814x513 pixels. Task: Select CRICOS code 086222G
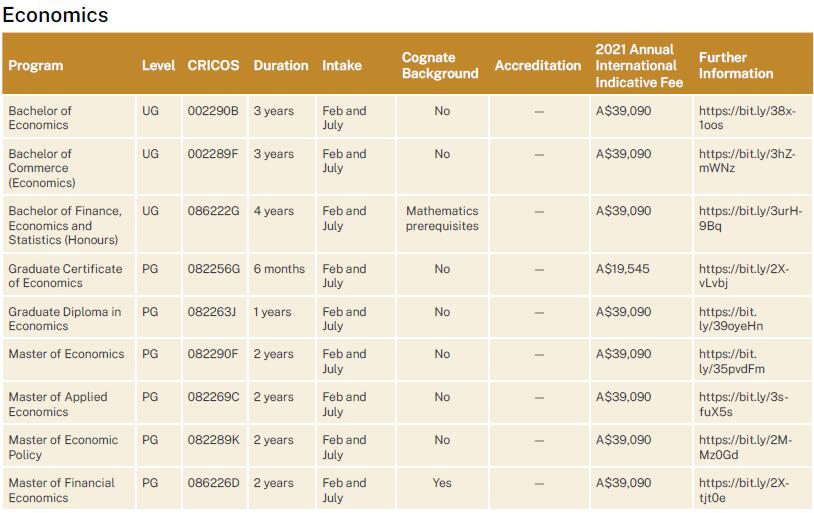pos(213,211)
